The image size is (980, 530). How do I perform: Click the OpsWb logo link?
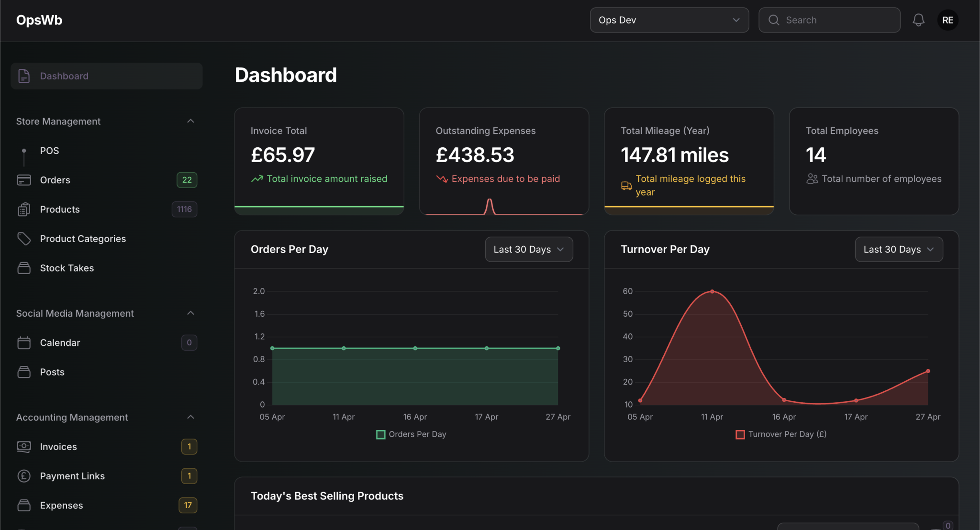pos(39,20)
